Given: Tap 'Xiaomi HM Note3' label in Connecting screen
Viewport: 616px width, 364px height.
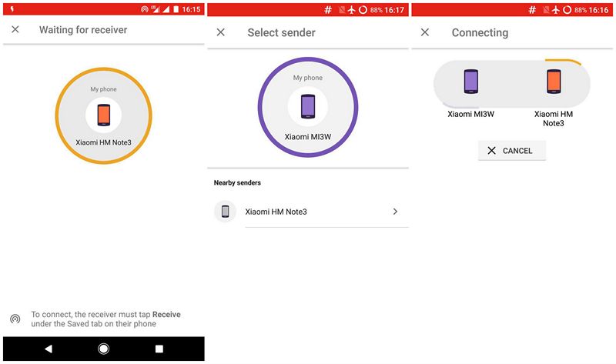Looking at the screenshot, I should pos(554,119).
